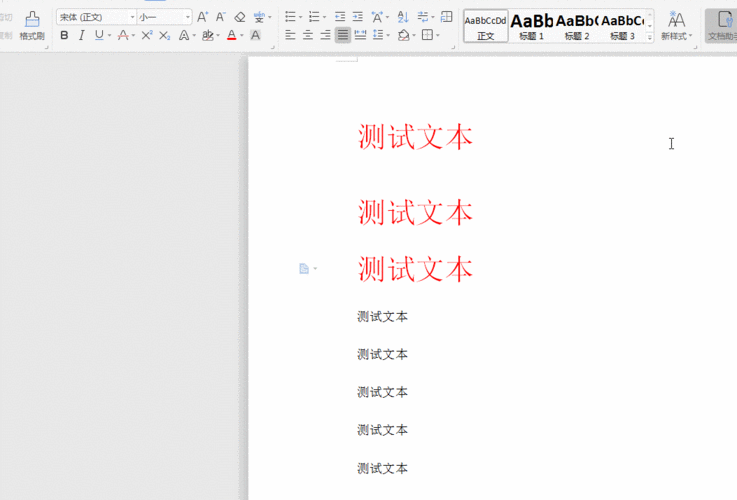Click the Format Painter (格式刷) tool
Image resolution: width=737 pixels, height=500 pixels.
coord(32,25)
